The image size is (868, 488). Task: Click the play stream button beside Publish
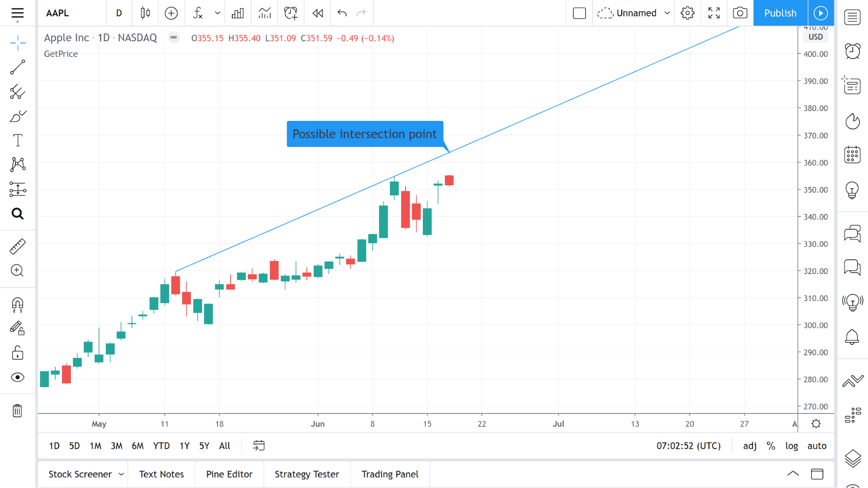(821, 13)
